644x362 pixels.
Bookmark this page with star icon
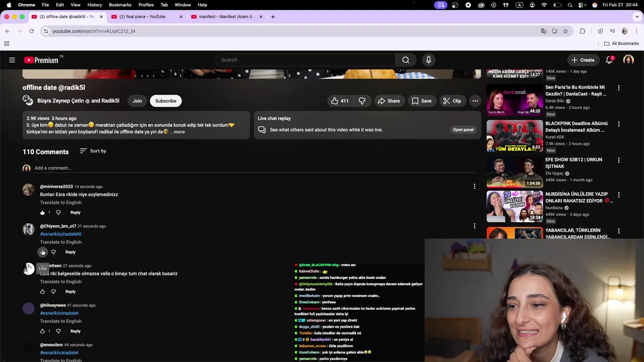pos(566,31)
